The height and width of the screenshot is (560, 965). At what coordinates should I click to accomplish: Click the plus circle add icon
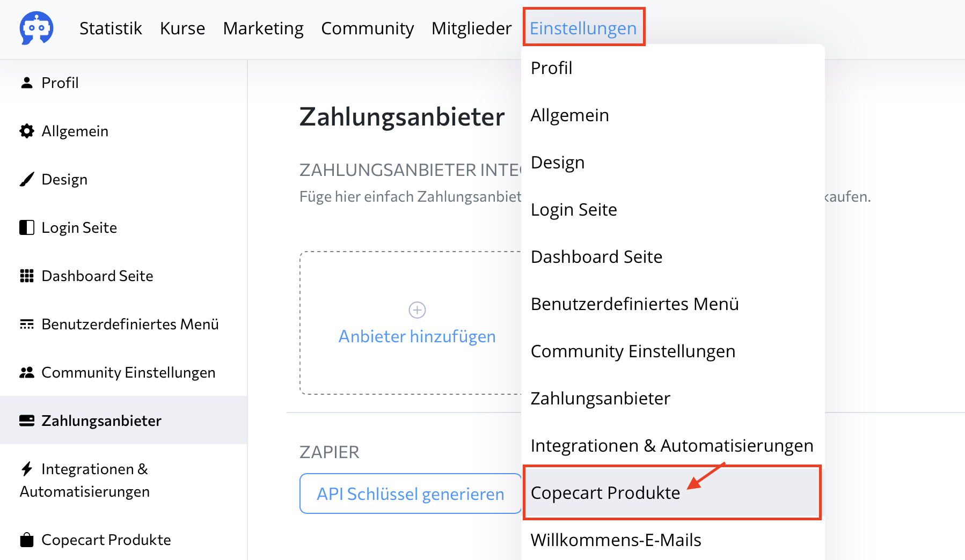[x=417, y=310]
